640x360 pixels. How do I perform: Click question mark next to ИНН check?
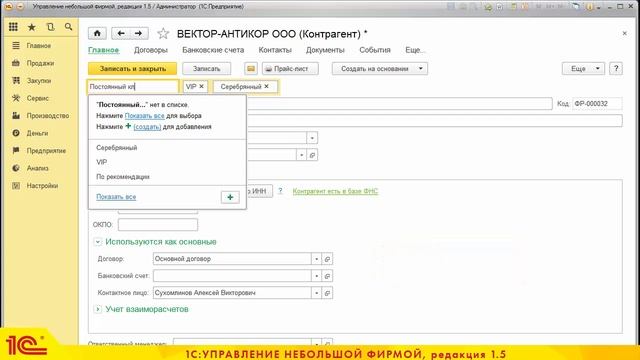[280, 191]
